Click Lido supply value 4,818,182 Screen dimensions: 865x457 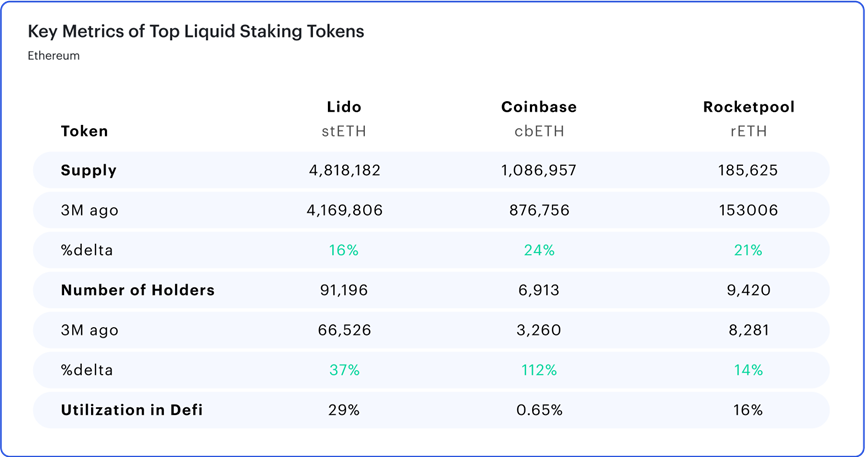pyautogui.click(x=345, y=170)
